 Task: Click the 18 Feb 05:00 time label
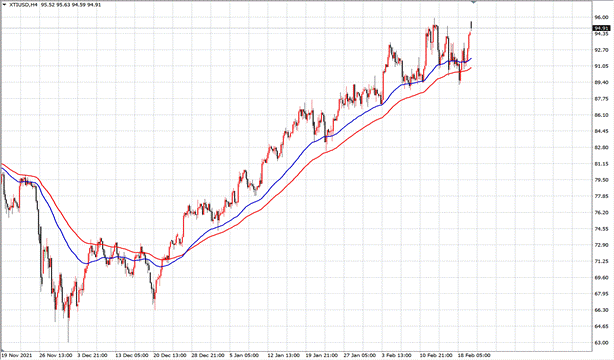click(473, 355)
